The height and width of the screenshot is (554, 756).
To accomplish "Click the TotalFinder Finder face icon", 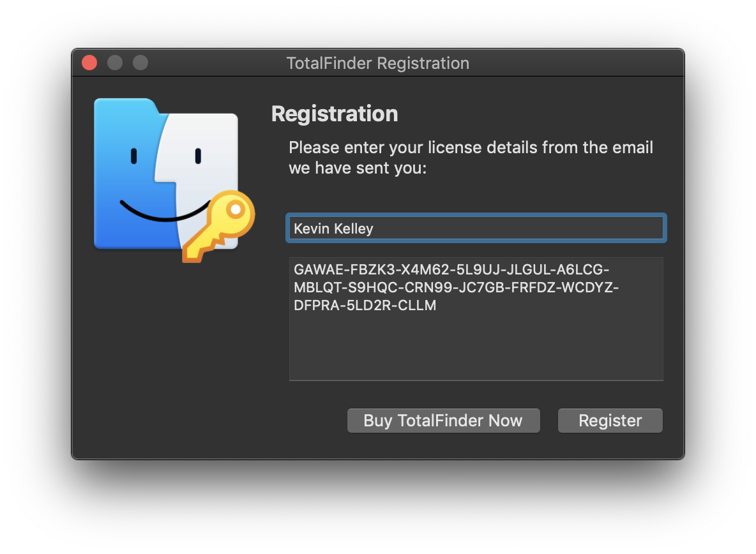I will point(166,174).
